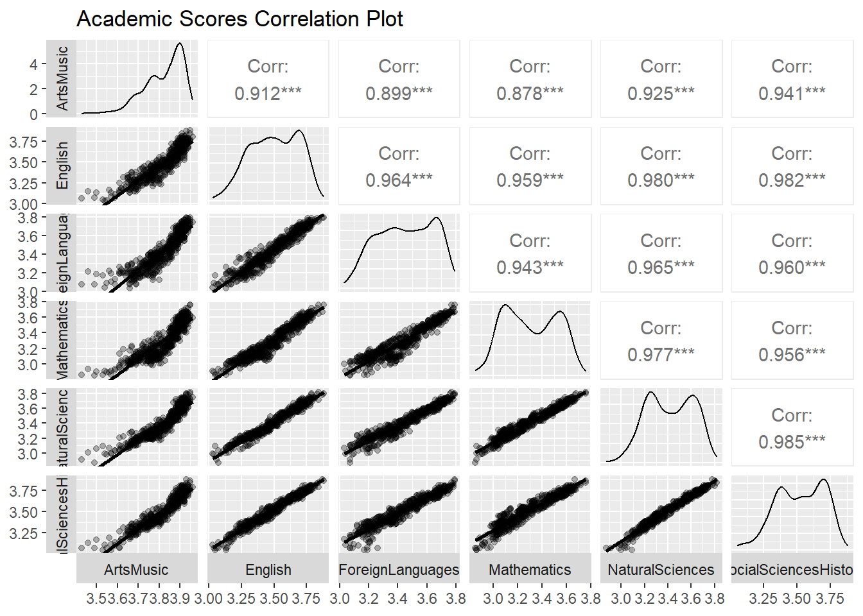Click the English row label on left
Viewport: 863px width, 616px height.
click(62, 166)
